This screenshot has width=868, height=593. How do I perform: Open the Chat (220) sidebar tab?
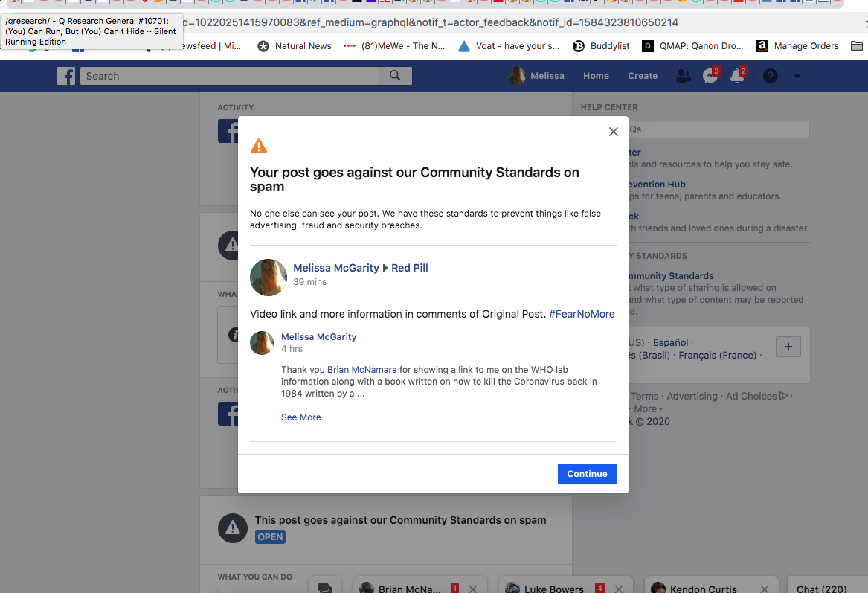point(823,588)
